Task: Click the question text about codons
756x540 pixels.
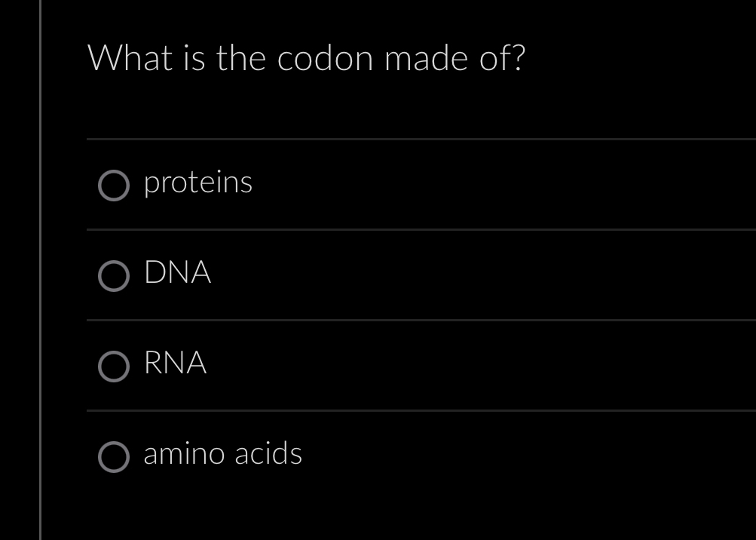Action: coord(306,57)
